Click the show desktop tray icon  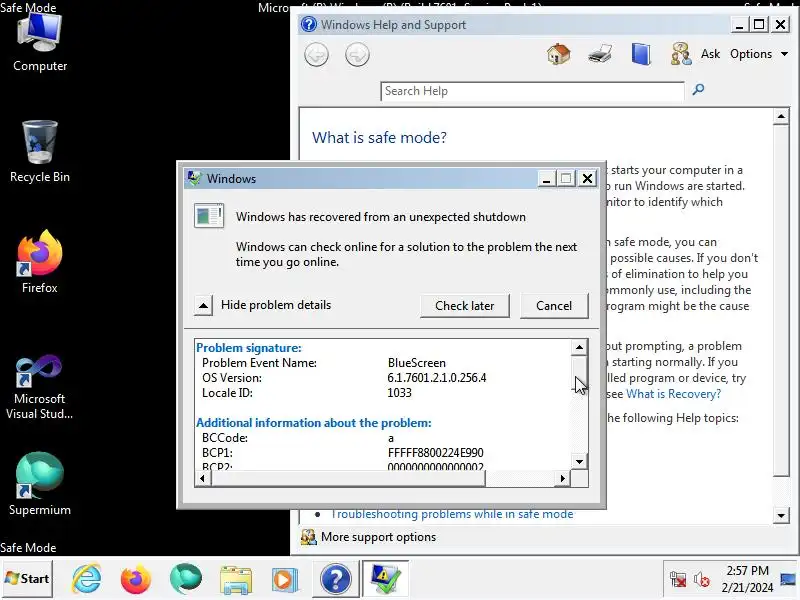[788, 579]
